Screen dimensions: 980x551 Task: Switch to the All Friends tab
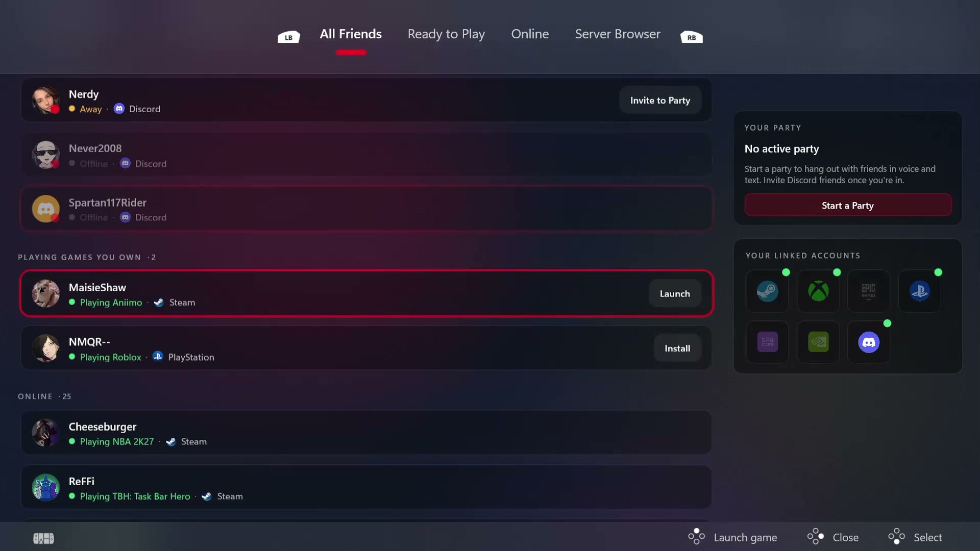351,34
